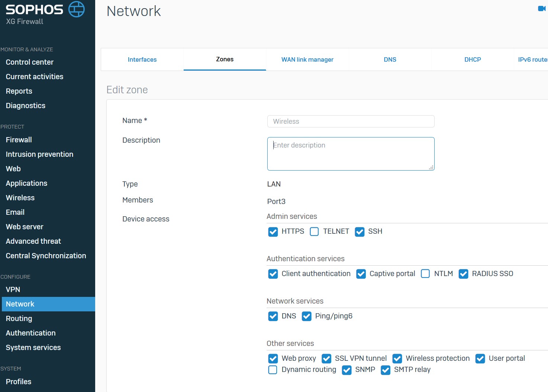The image size is (548, 392).
Task: Disable SSH admin access checkbox
Action: [360, 232]
